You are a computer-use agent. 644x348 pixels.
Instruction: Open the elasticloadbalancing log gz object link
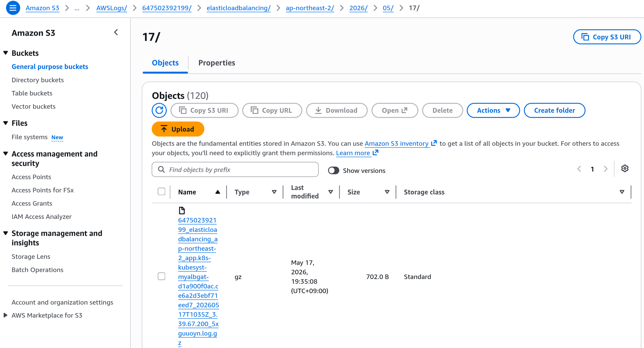tap(198, 281)
